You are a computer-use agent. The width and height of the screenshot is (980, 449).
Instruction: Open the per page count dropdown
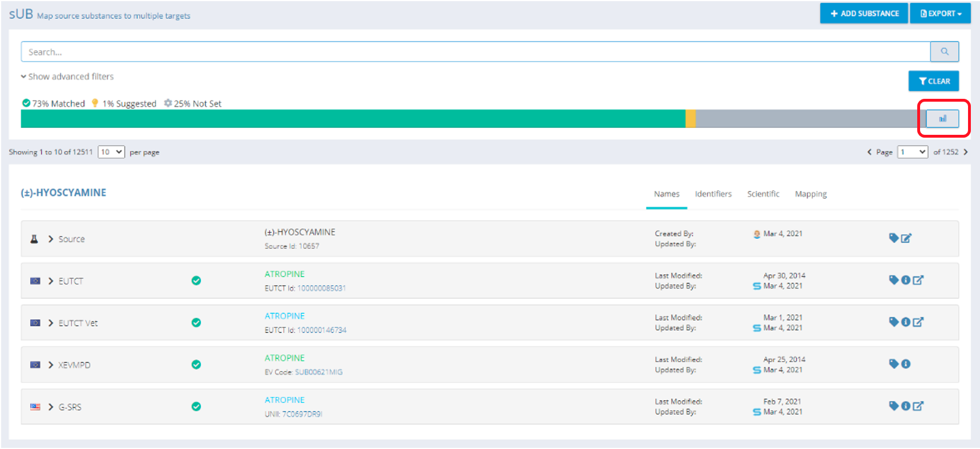[x=111, y=152]
